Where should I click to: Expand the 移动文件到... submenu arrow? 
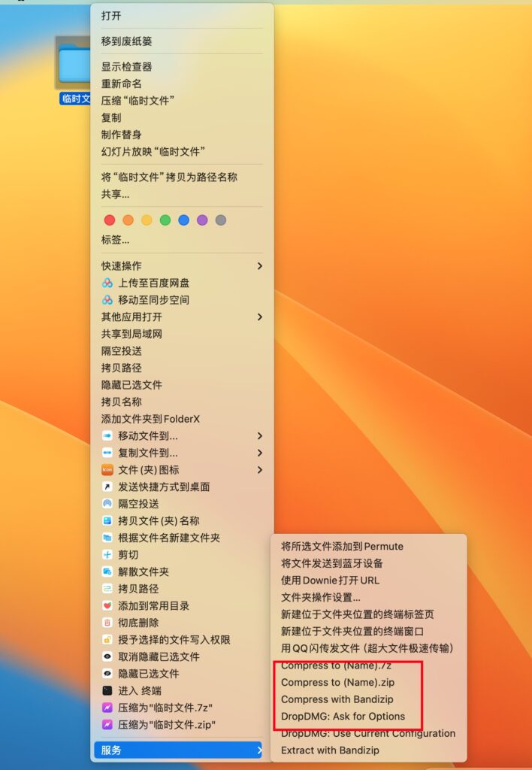point(260,436)
